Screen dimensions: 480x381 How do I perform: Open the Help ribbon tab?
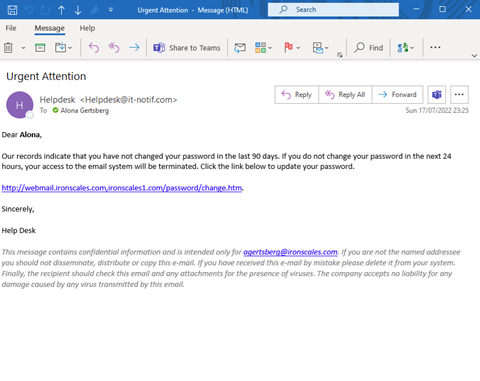pyautogui.click(x=87, y=28)
